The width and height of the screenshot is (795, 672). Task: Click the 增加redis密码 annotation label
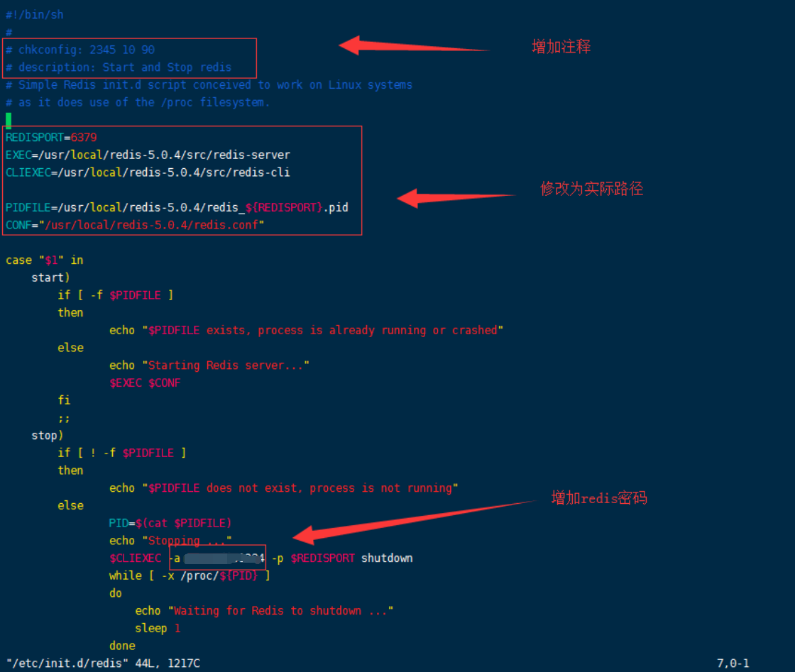click(599, 497)
